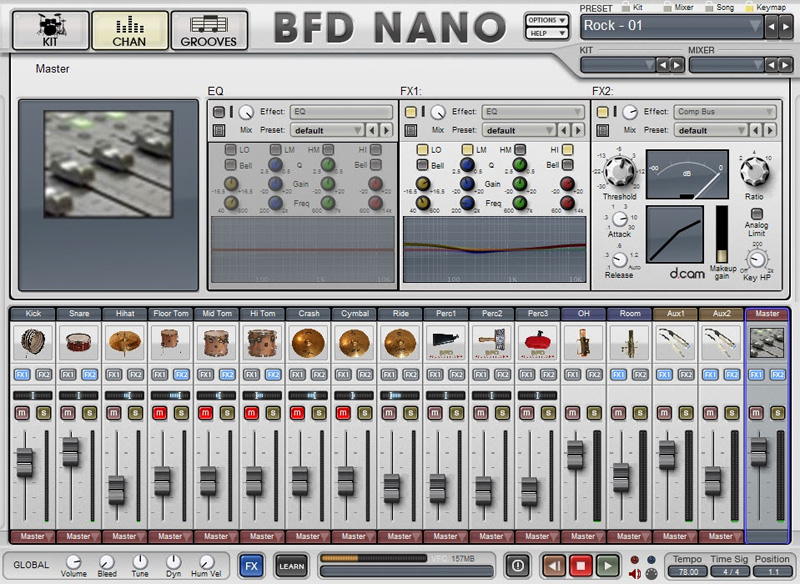Screen dimensions: 800x584
Task: Open the HELP menu dropdown
Action: (x=547, y=34)
